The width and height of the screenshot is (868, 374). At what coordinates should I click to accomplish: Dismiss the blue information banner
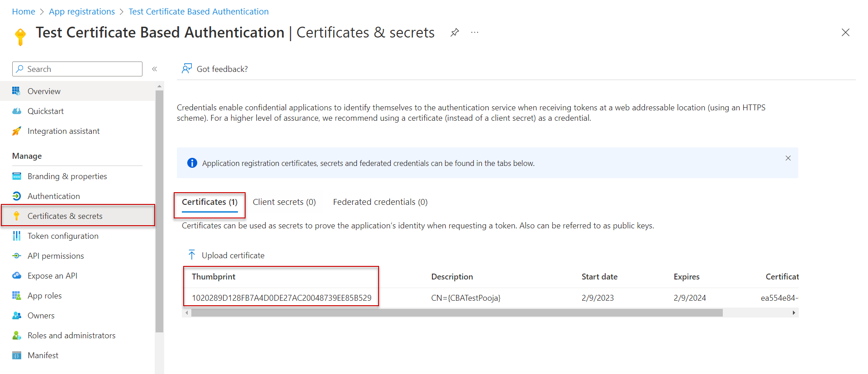(x=788, y=158)
